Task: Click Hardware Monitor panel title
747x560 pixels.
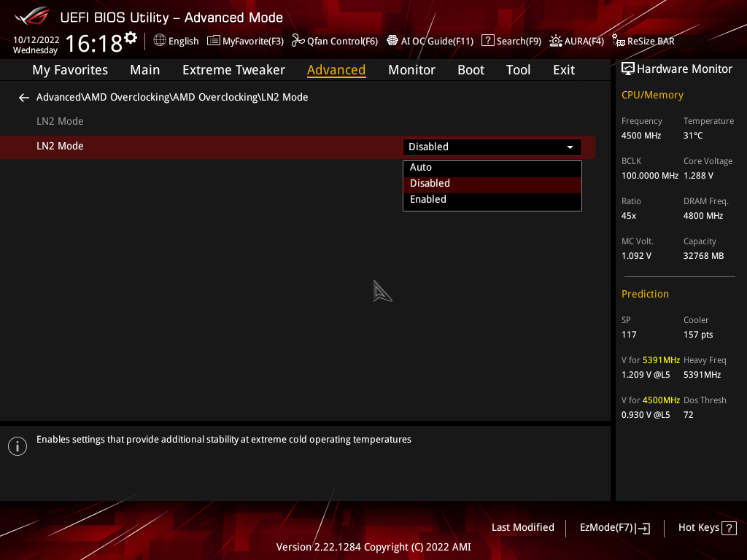Action: (684, 69)
